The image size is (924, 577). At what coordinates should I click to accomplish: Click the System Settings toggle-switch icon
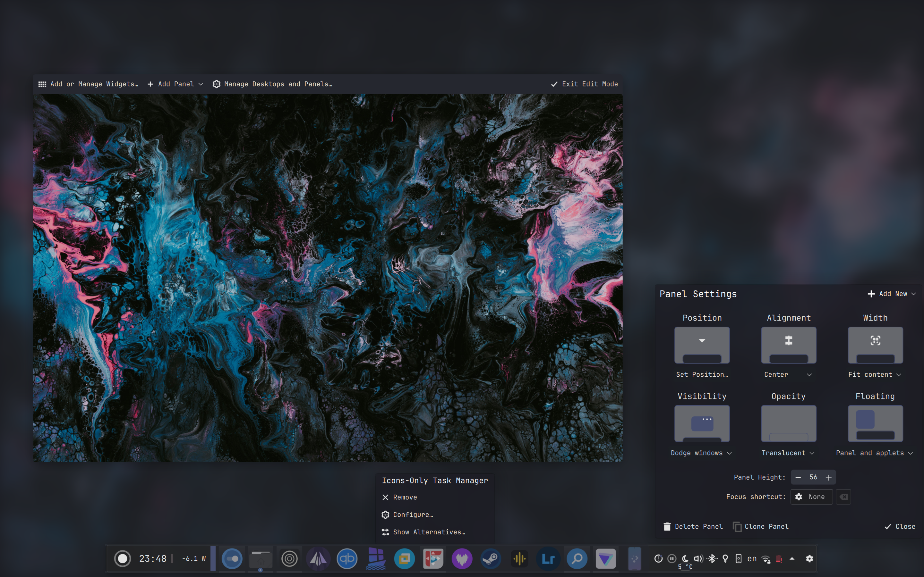pyautogui.click(x=232, y=559)
